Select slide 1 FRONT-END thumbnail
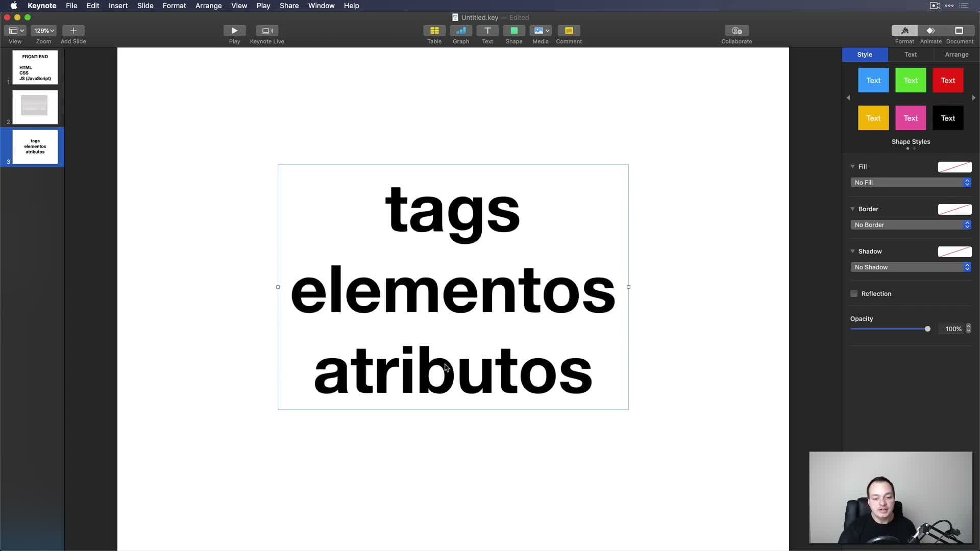The width and height of the screenshot is (980, 551). pyautogui.click(x=35, y=67)
